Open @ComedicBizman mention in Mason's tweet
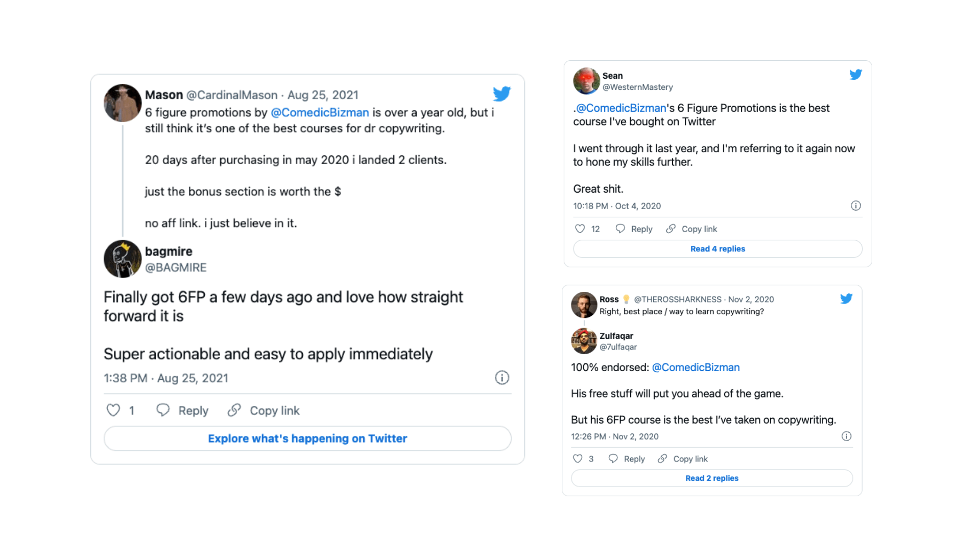The width and height of the screenshot is (980, 552). point(320,112)
